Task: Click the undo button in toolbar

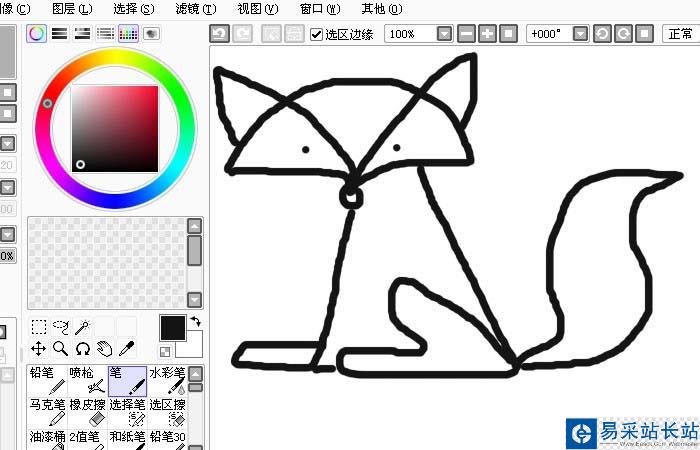Action: pyautogui.click(x=219, y=34)
